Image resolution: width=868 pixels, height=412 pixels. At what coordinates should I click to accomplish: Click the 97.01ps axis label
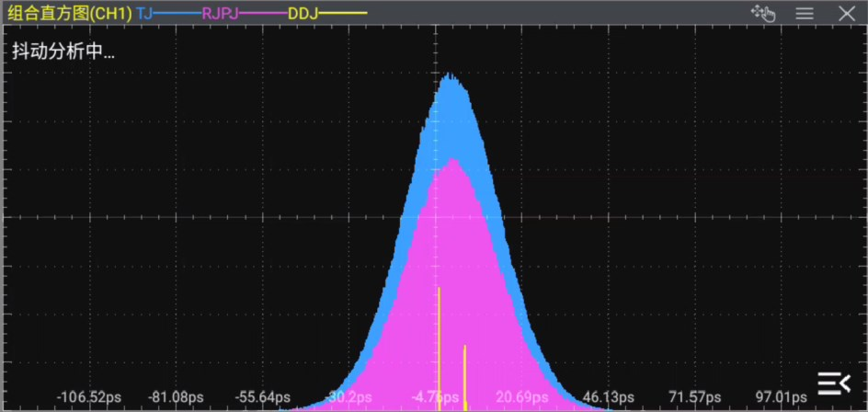pyautogui.click(x=781, y=397)
